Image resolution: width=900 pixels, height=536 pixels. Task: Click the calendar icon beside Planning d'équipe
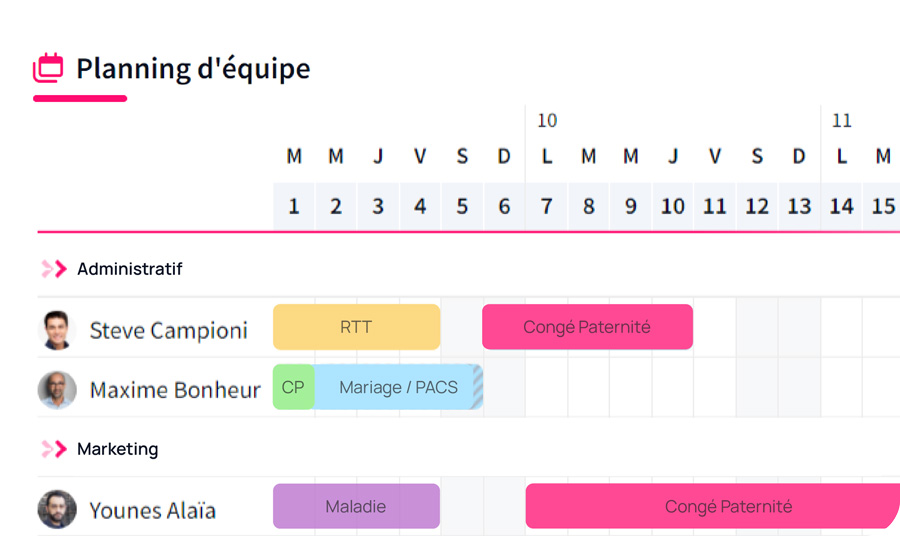point(48,69)
